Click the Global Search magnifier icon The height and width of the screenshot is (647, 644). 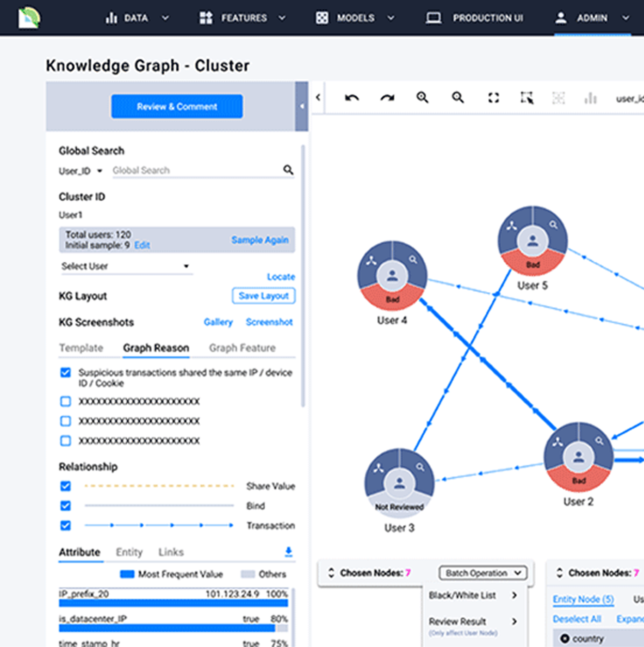tap(288, 170)
